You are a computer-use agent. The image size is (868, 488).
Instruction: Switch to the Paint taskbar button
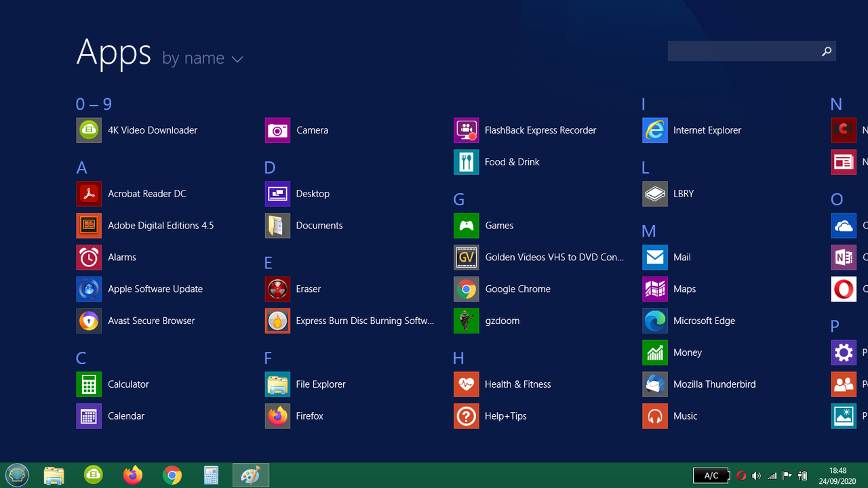(x=251, y=476)
